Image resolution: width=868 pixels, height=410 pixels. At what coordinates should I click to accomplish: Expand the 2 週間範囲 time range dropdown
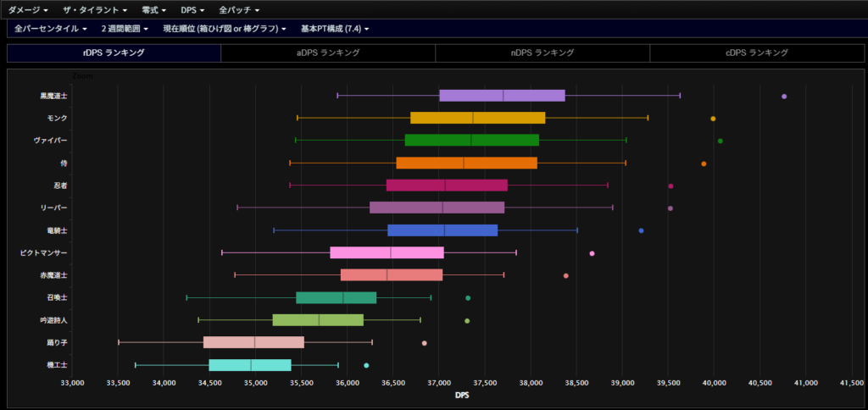click(x=125, y=29)
